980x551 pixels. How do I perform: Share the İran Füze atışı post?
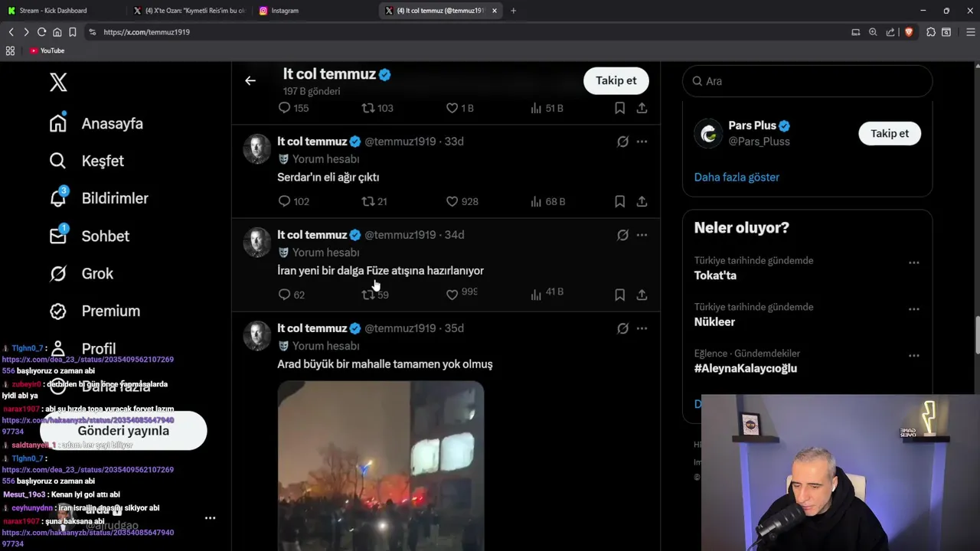[642, 295]
